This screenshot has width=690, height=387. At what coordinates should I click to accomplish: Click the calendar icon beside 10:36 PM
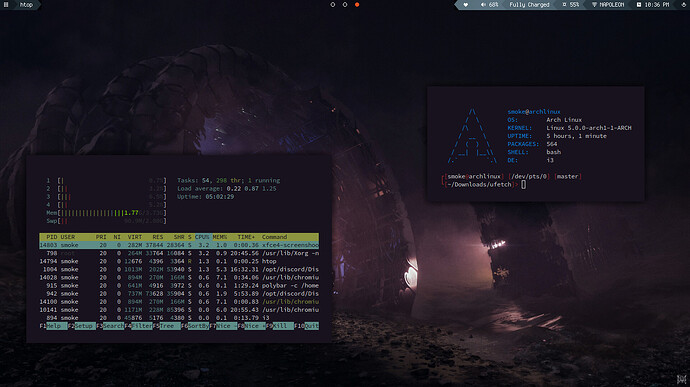639,5
